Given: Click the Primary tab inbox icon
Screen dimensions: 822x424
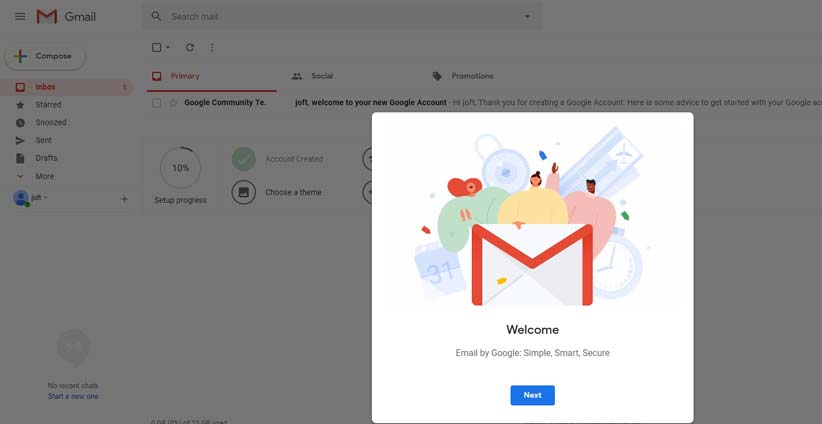Looking at the screenshot, I should (x=156, y=77).
